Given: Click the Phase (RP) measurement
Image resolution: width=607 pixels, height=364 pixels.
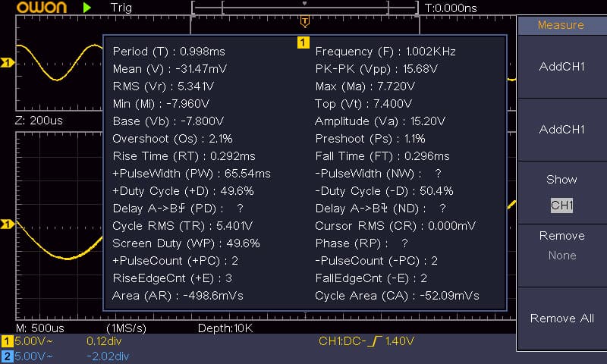Looking at the screenshot, I should click(362, 243).
